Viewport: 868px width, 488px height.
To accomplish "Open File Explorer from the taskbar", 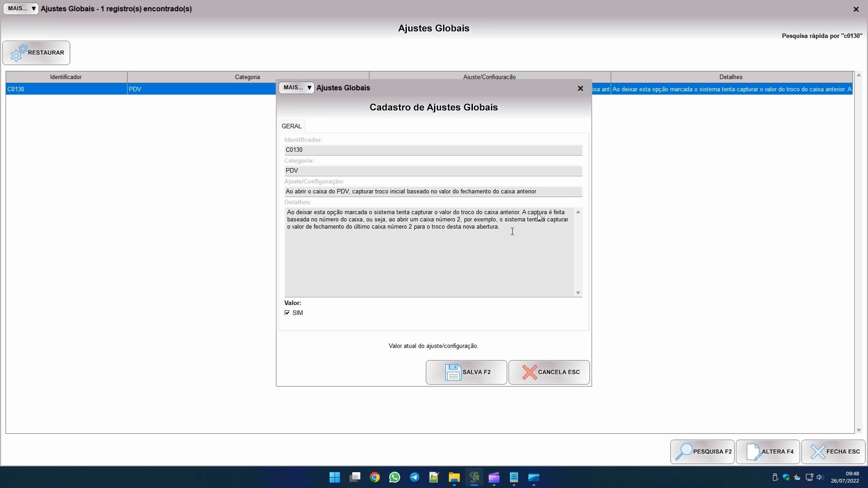I will [x=454, y=478].
